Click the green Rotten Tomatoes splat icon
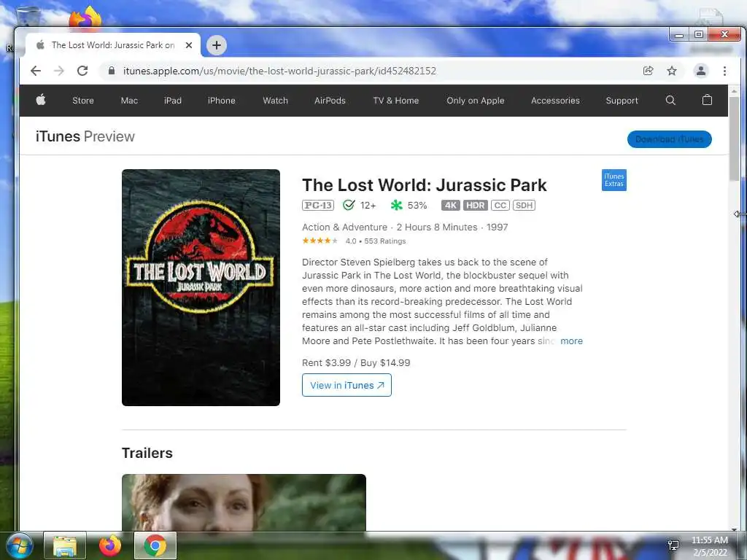This screenshot has height=560, width=747. click(396, 205)
